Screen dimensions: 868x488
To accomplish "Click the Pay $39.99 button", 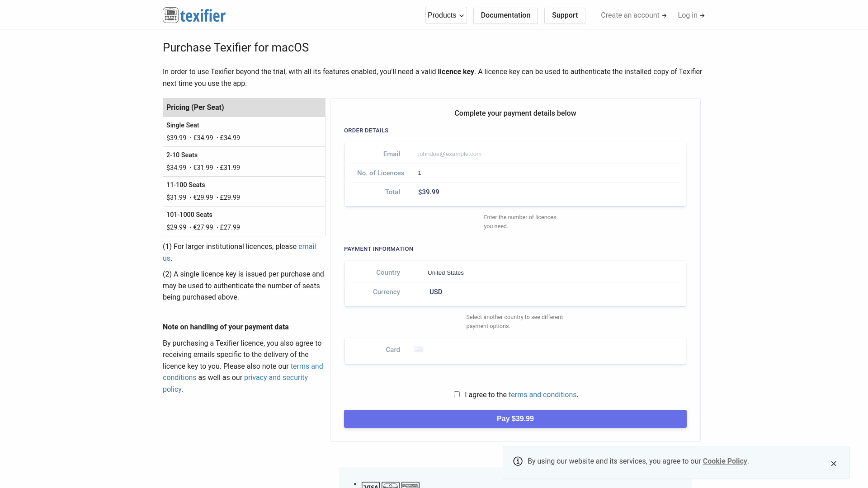I will pos(515,419).
